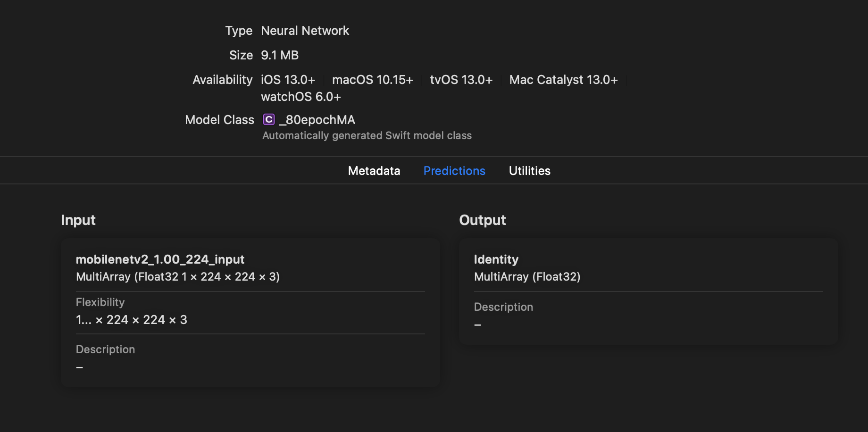The width and height of the screenshot is (868, 432).
Task: Click the Neural Network type label
Action: pyautogui.click(x=305, y=30)
